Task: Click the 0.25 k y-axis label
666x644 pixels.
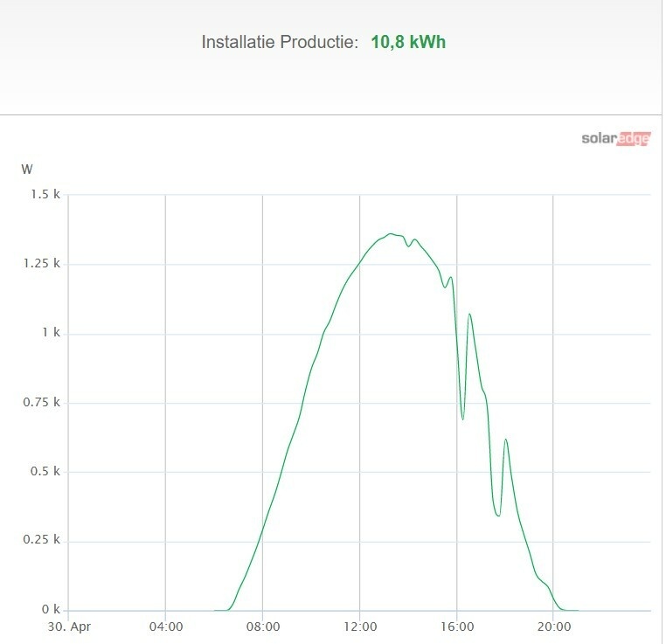Action: 42,539
